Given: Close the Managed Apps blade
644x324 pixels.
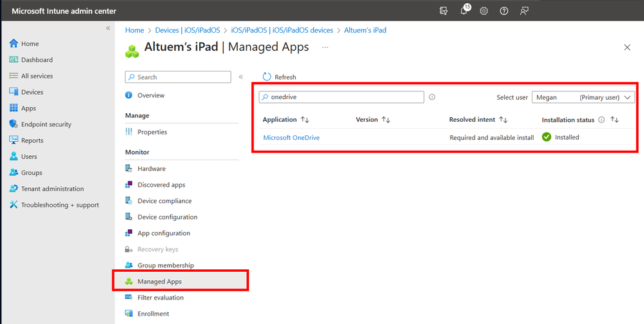Looking at the screenshot, I should point(627,48).
